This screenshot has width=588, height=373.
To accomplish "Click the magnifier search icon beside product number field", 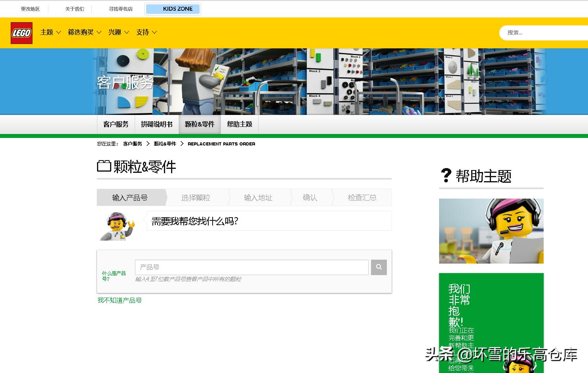I will coord(379,267).
